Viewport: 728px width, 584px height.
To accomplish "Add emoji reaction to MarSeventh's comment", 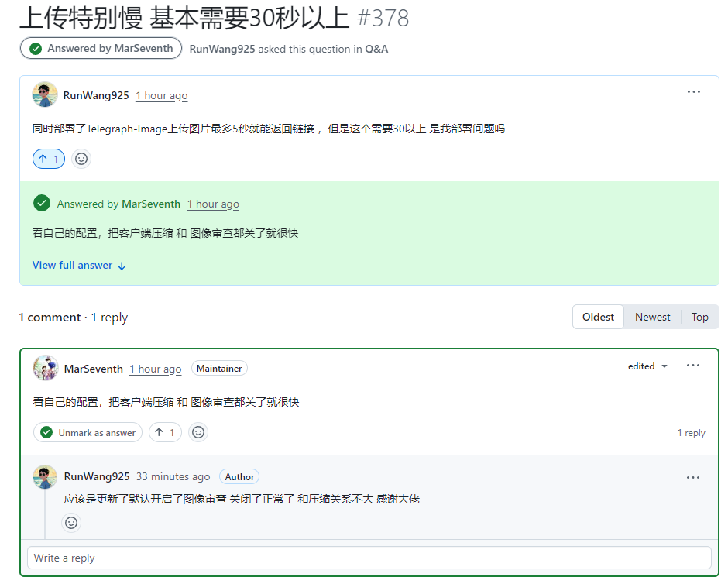I will (x=198, y=432).
